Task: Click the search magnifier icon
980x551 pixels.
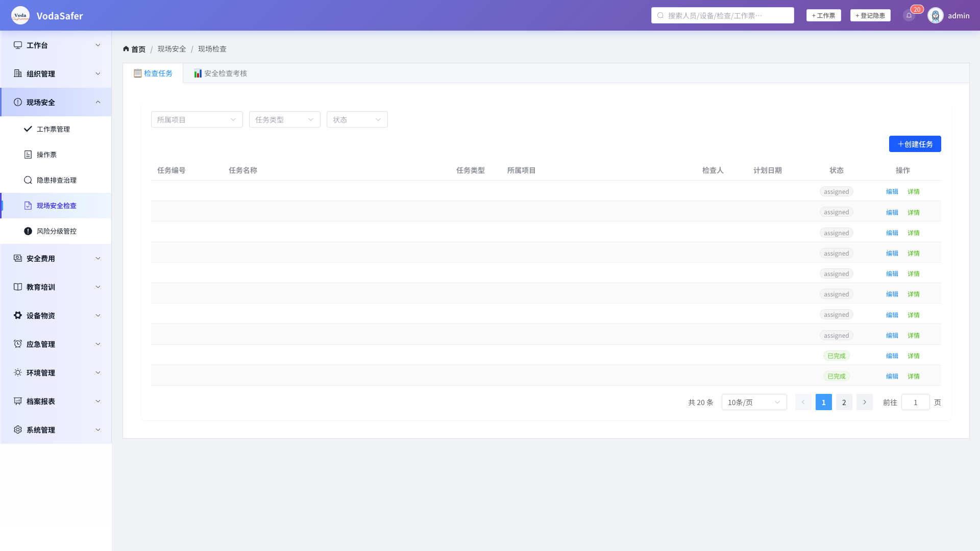Action: (660, 15)
